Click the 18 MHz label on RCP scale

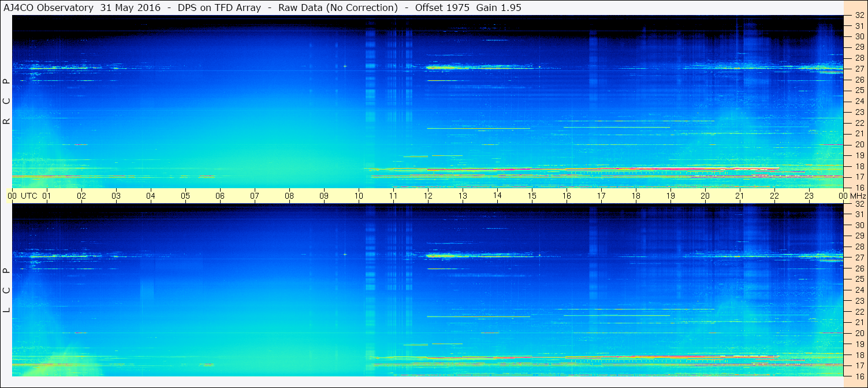tap(859, 166)
